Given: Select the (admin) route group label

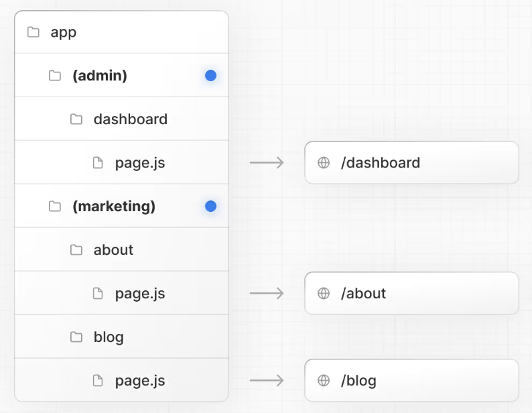Looking at the screenshot, I should pyautogui.click(x=100, y=76).
